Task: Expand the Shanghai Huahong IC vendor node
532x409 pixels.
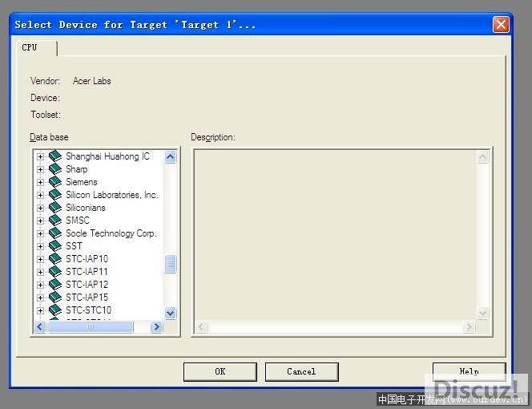Action: coord(40,156)
